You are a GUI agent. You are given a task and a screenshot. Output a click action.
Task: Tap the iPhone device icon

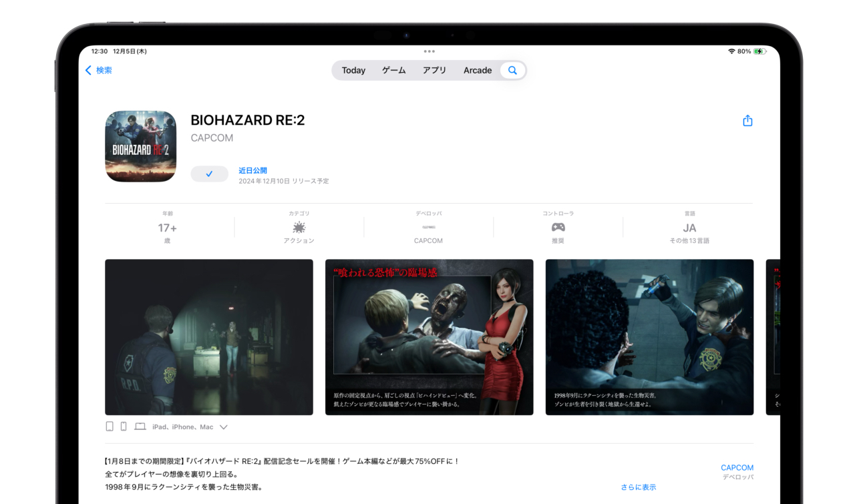coord(124,427)
